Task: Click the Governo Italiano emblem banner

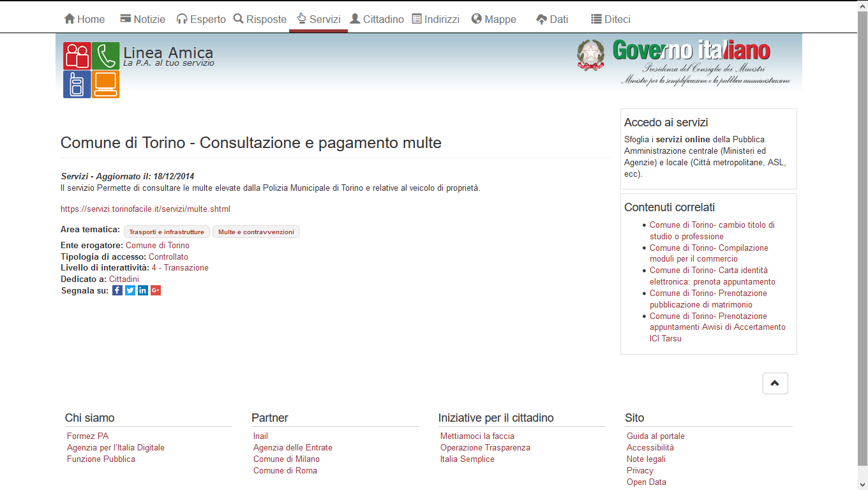Action: tap(683, 62)
